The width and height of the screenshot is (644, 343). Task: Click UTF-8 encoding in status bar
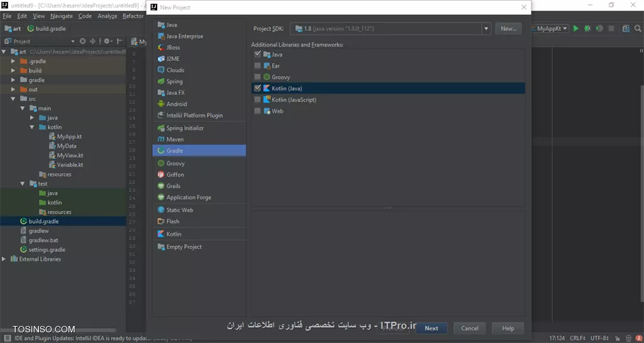point(599,339)
